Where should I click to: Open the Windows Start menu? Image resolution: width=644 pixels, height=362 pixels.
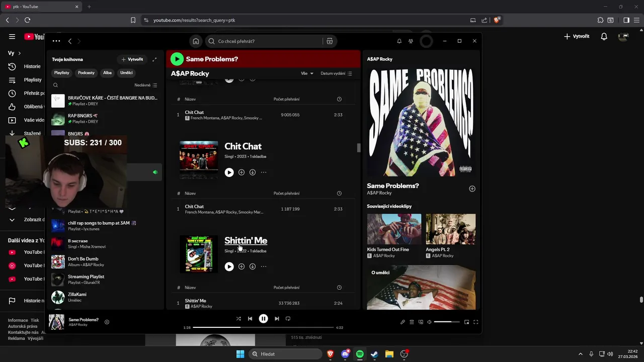click(x=240, y=354)
